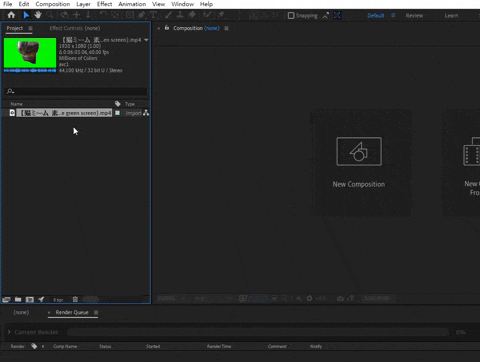Click the new composition icon at Project panel bottom
Viewport: 480px width, 362px height.
tap(30, 299)
